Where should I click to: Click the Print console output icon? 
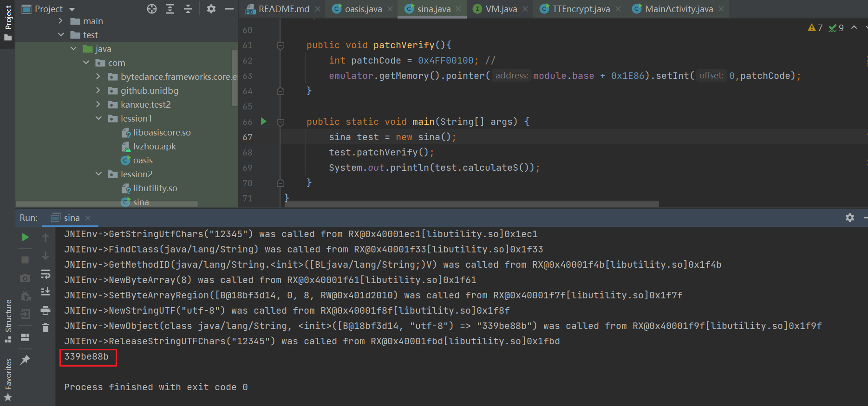pos(46,310)
